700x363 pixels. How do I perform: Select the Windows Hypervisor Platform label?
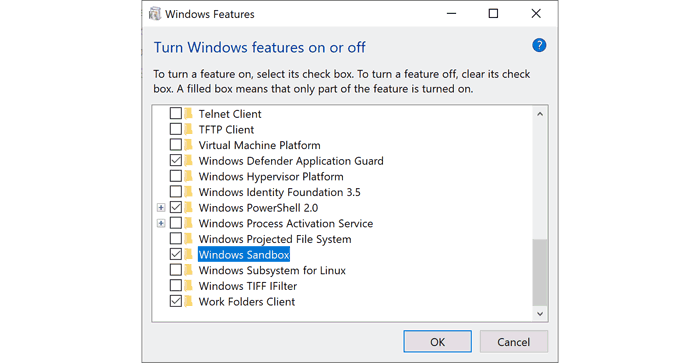pos(271,176)
